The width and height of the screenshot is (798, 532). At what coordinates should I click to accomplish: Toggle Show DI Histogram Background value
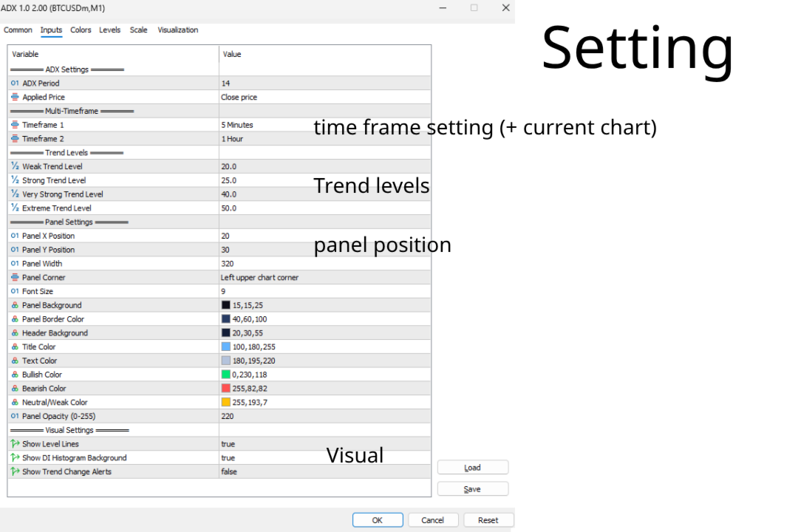tap(228, 458)
